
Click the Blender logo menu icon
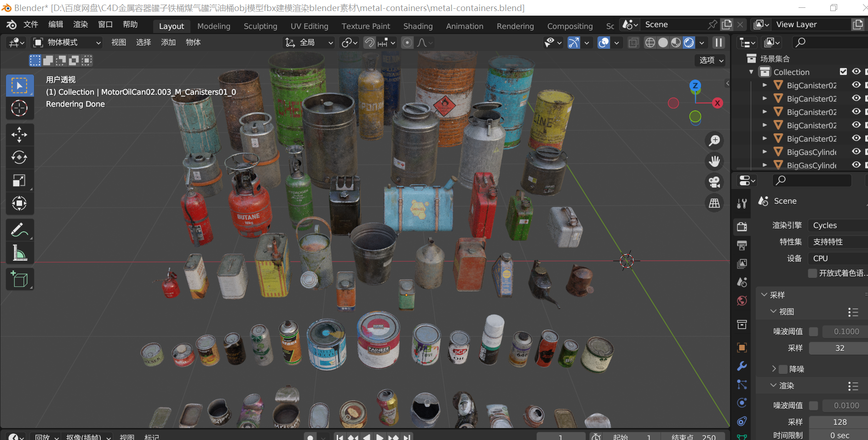[x=11, y=25]
